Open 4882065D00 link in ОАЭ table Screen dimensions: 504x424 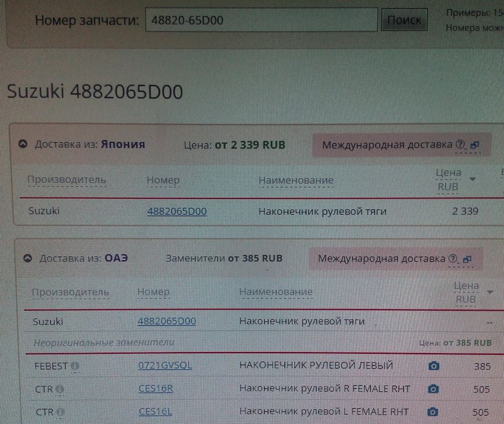tap(167, 321)
